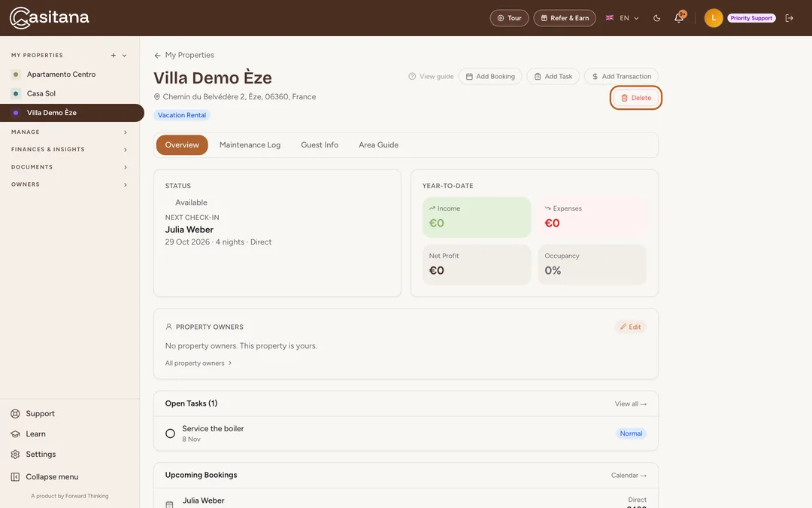The image size is (812, 508).
Task: Open the Calendar link
Action: tap(629, 476)
